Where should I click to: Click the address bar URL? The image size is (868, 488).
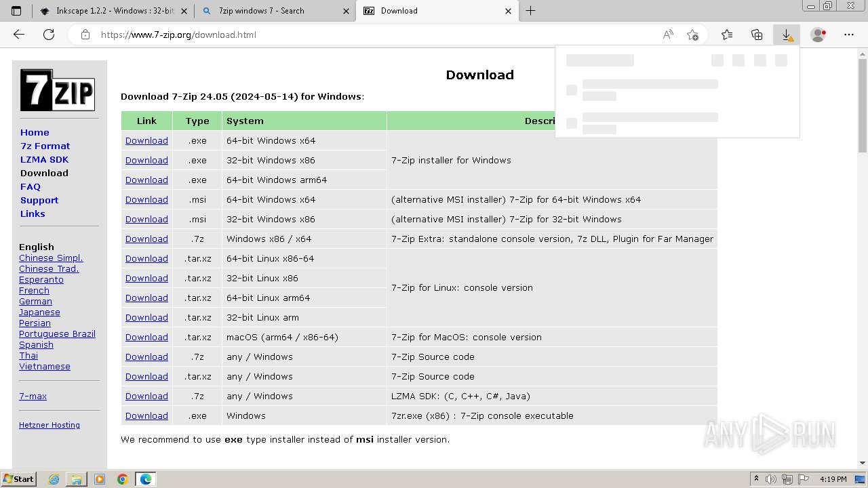178,35
